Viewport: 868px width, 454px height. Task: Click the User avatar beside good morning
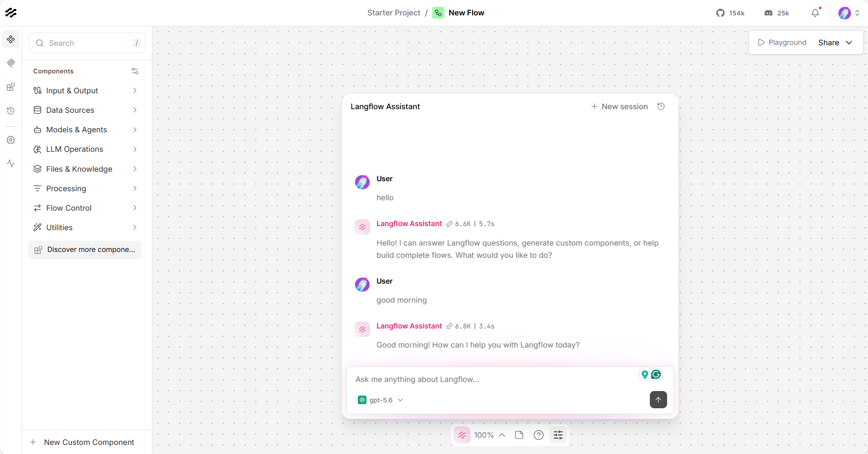point(362,285)
